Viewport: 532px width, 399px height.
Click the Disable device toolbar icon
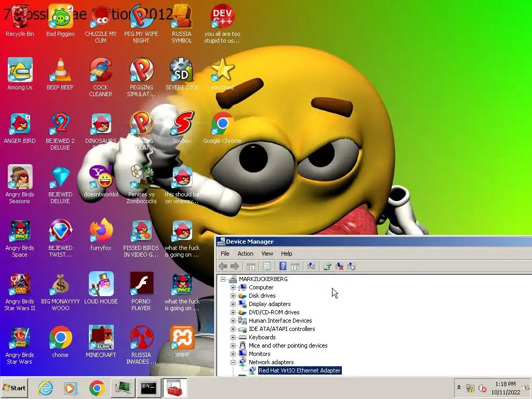pyautogui.click(x=352, y=267)
